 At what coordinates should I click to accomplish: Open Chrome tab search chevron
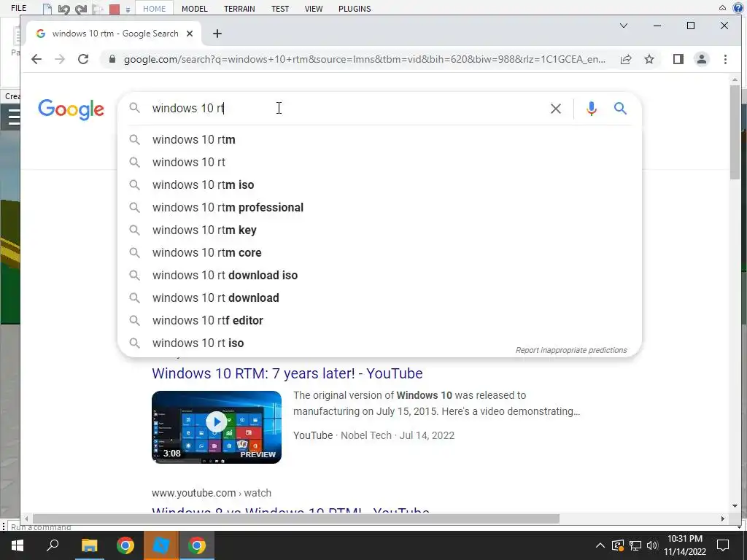[623, 26]
